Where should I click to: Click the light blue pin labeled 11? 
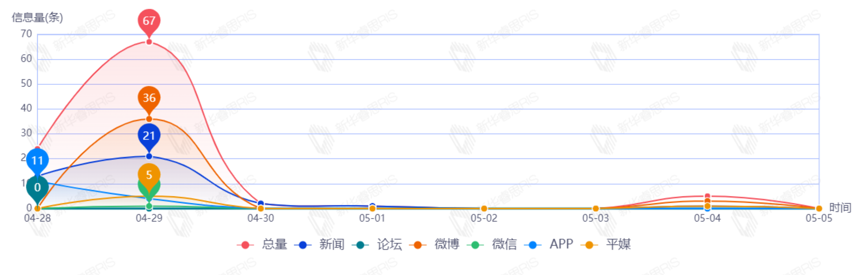point(37,160)
